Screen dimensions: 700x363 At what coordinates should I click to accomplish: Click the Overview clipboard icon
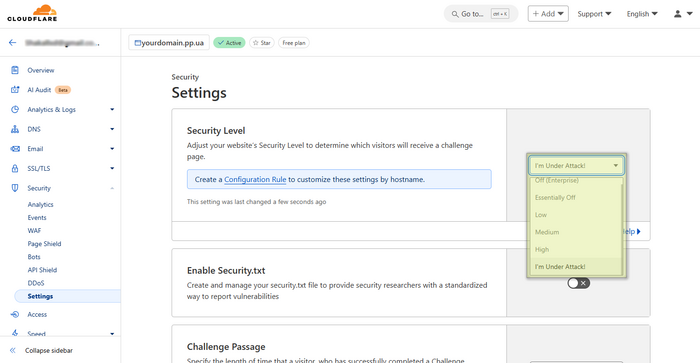point(15,70)
